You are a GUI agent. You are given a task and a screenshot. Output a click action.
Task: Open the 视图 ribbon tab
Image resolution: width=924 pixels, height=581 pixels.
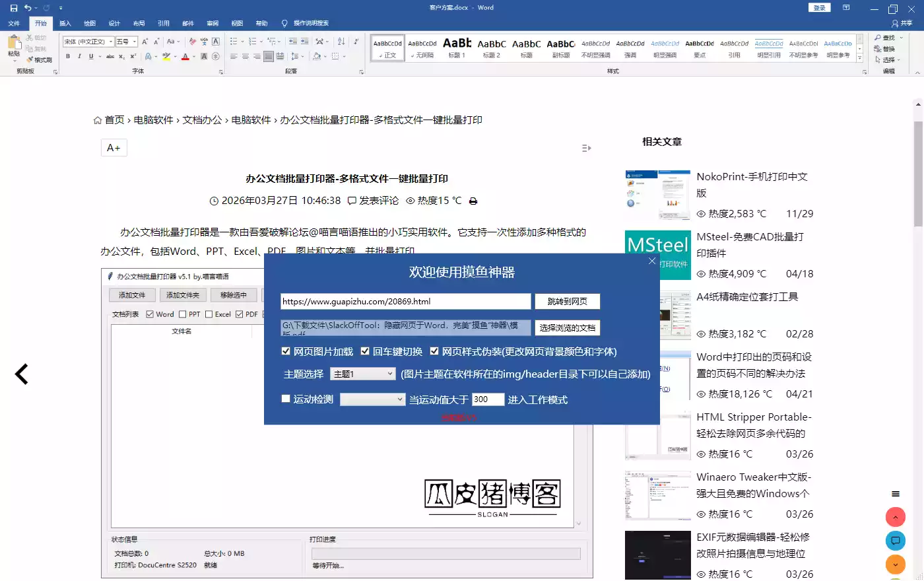coord(237,23)
